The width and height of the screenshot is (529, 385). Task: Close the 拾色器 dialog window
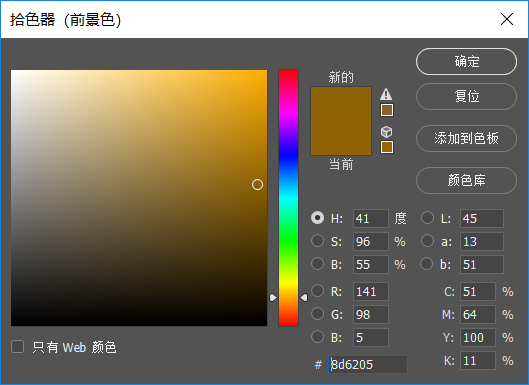(x=507, y=19)
